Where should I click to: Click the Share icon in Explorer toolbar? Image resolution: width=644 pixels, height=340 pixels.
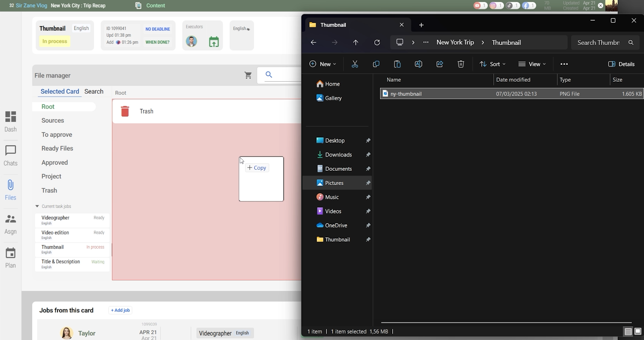click(440, 64)
